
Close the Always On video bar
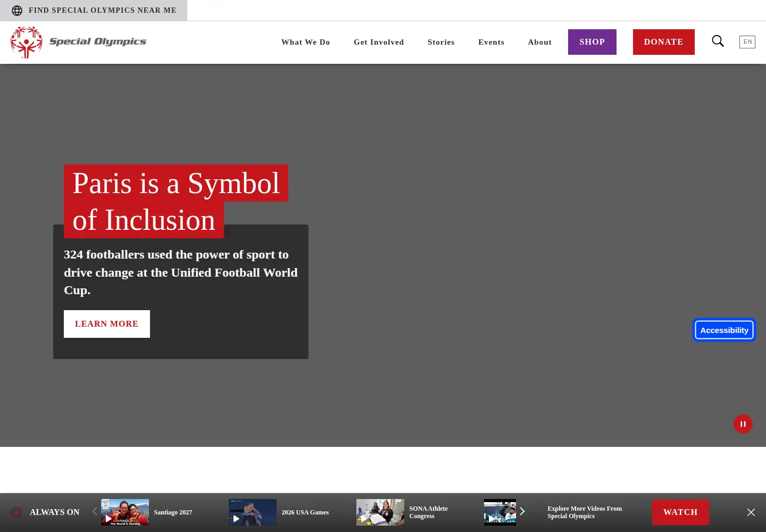point(751,512)
